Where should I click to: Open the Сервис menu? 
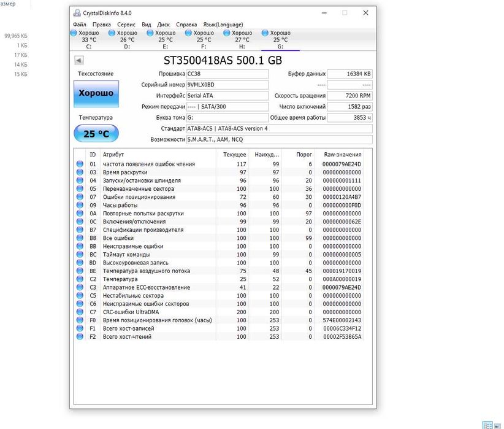pyautogui.click(x=126, y=25)
